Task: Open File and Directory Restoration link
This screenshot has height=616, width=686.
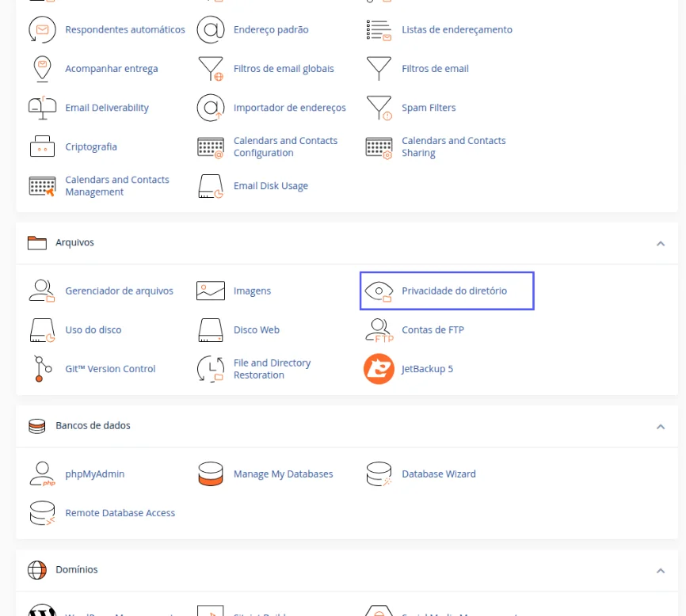Action: (272, 369)
